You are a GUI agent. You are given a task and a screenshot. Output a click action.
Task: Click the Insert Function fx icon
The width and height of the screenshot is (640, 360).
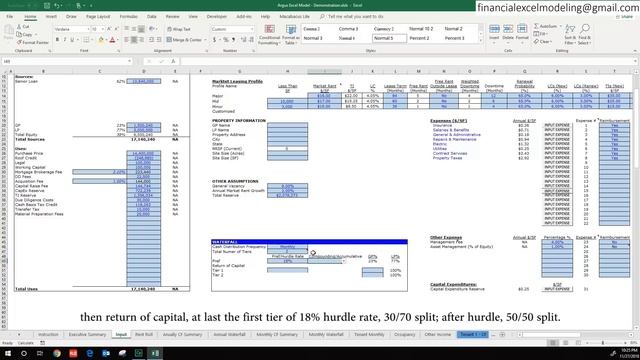point(173,61)
